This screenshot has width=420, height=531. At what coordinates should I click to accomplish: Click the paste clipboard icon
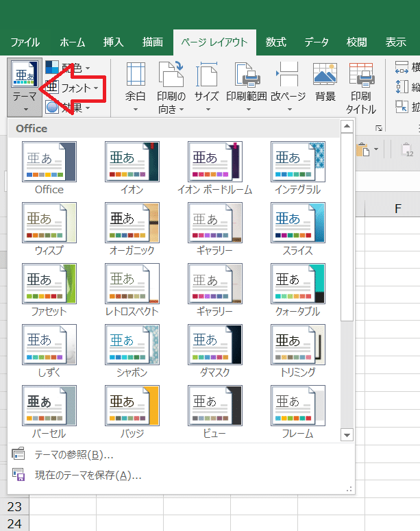(363, 149)
